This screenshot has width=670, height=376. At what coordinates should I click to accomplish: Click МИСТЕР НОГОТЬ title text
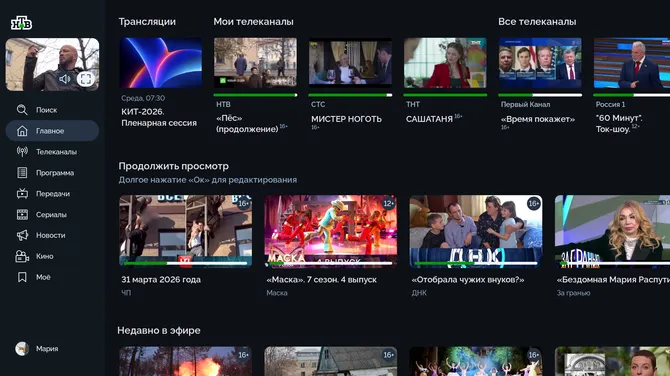tap(347, 119)
